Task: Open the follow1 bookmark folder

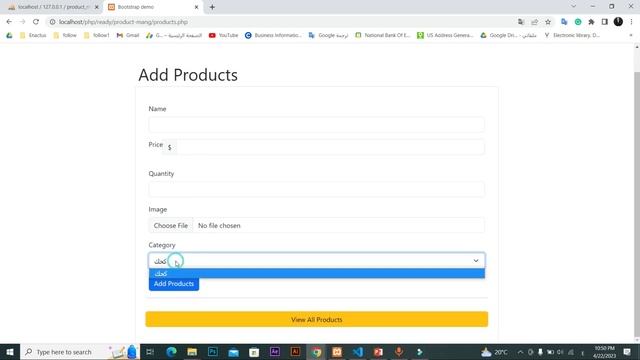Action: click(97, 36)
